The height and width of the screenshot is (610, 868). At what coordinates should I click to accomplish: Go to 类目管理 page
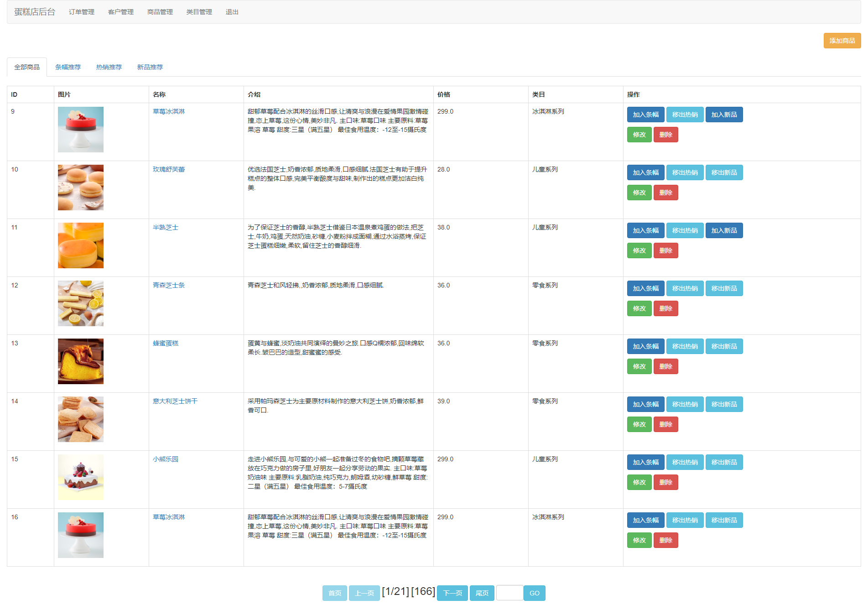coord(199,12)
